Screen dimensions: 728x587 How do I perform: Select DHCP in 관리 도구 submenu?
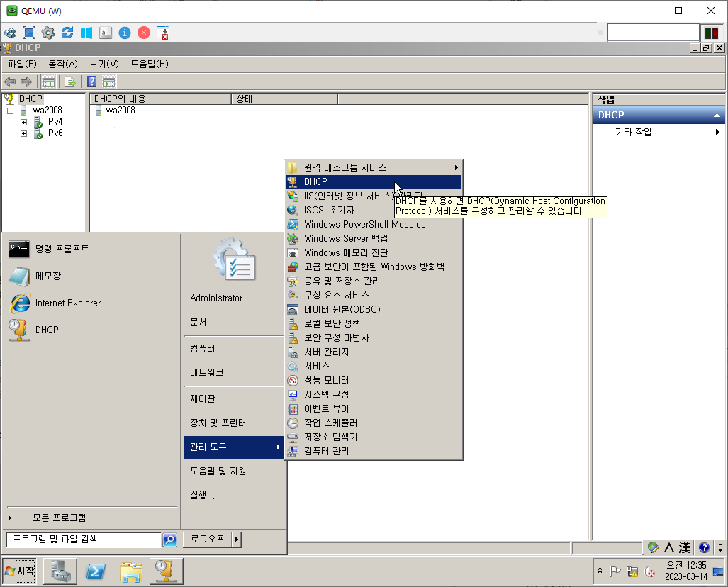pos(374,181)
